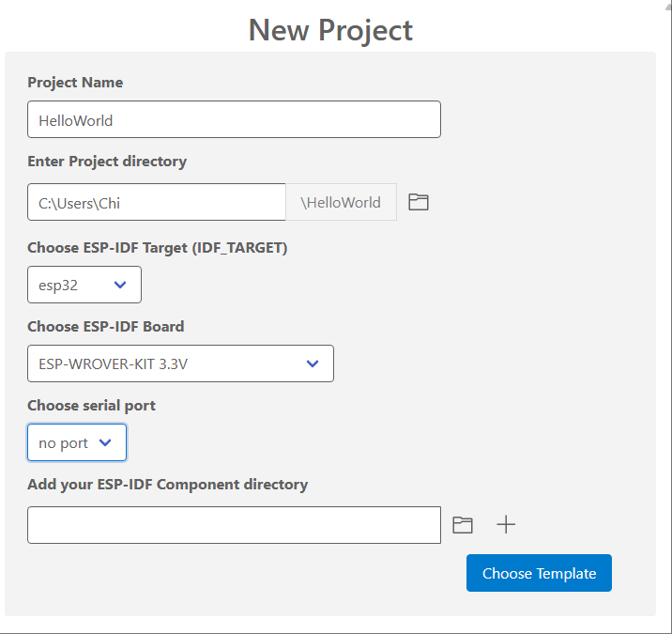Screen dimensions: 672x634
Task: Click the chevron arrow beside esp32
Action: [x=120, y=285]
